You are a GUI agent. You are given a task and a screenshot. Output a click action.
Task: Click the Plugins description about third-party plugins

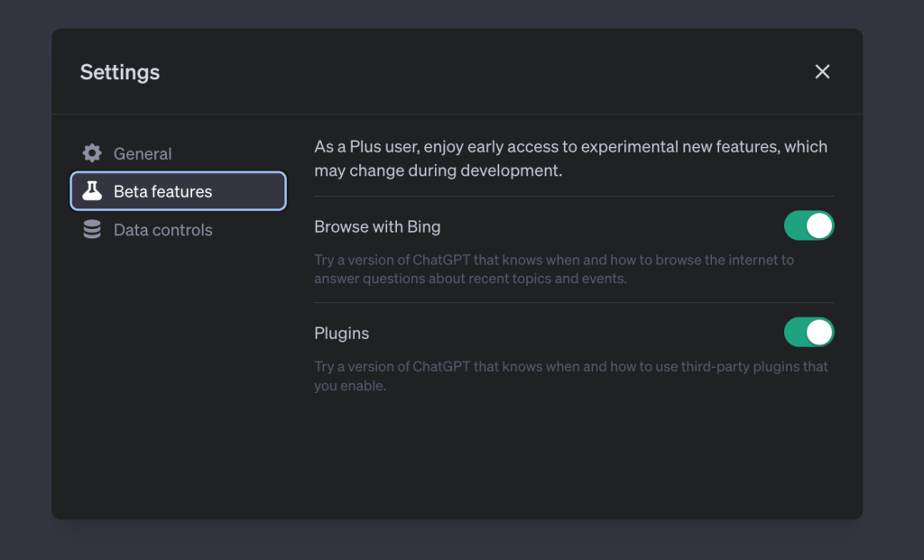[x=570, y=376]
